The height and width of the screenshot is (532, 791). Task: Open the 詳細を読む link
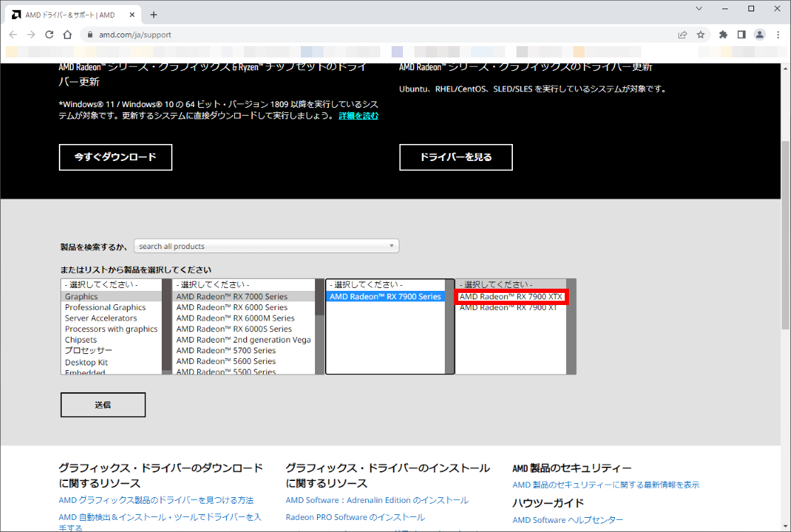358,116
